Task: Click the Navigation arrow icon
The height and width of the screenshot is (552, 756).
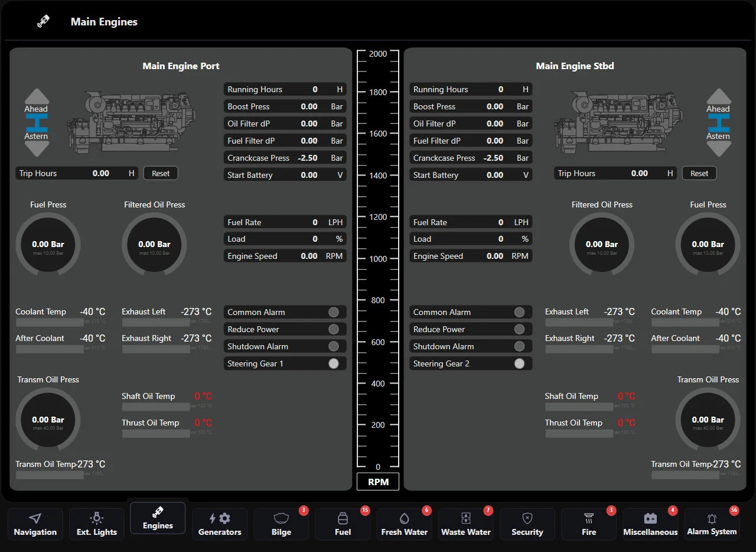Action: click(x=35, y=518)
